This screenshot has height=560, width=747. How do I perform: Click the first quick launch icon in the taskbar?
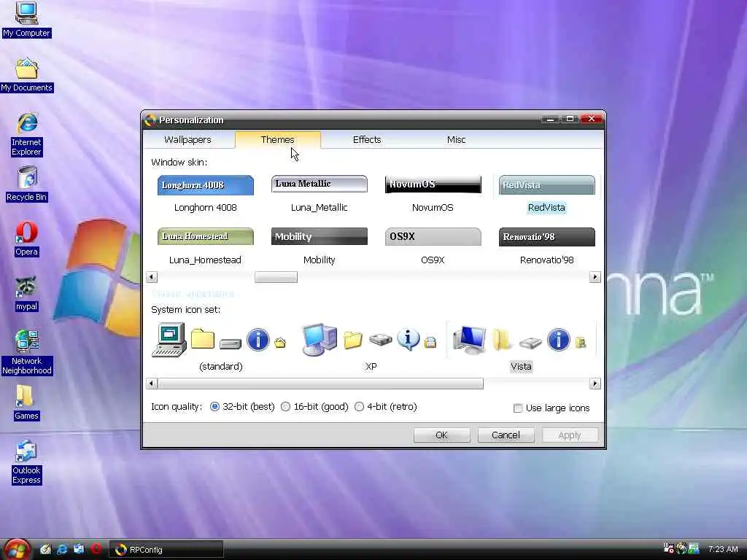[45, 549]
